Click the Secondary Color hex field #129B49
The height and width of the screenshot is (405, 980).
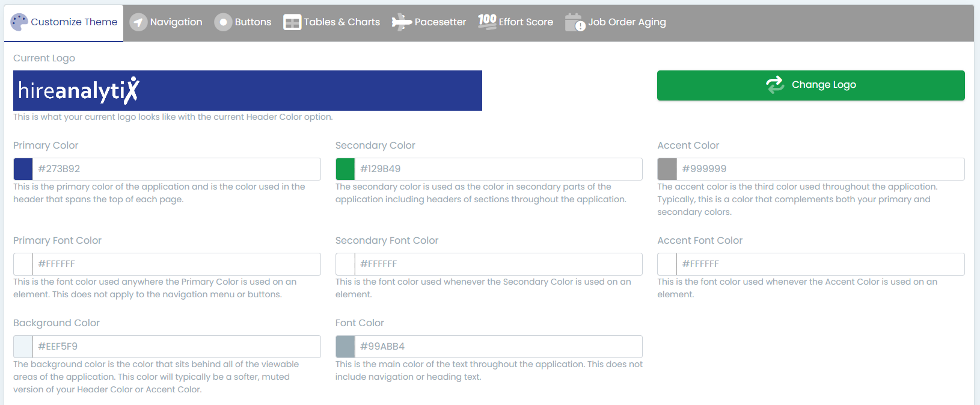(x=498, y=169)
